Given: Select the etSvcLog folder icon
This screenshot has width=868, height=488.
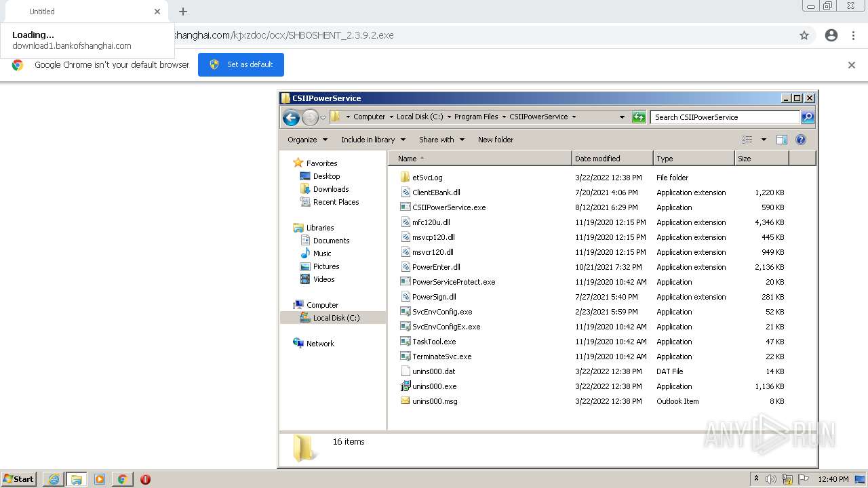Looking at the screenshot, I should point(405,178).
